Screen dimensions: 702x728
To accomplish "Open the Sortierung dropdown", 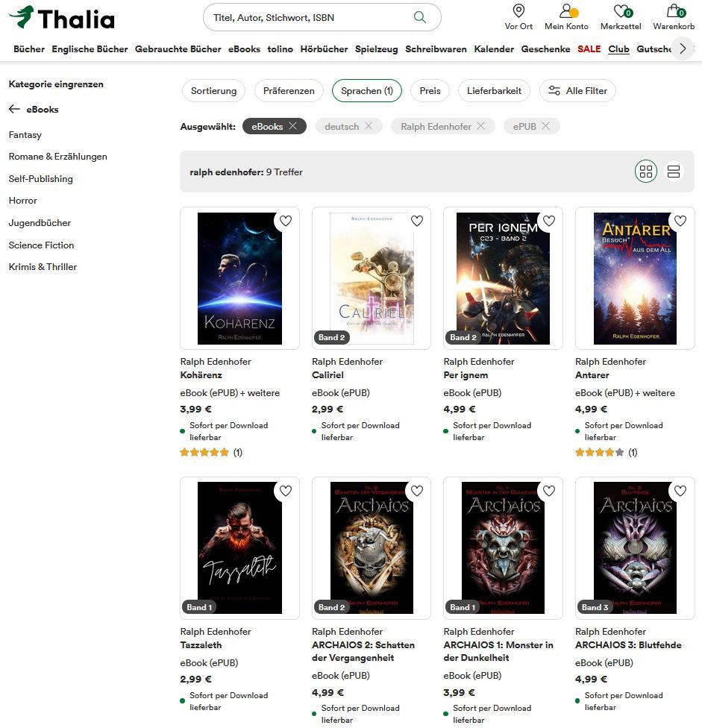I will tap(213, 90).
